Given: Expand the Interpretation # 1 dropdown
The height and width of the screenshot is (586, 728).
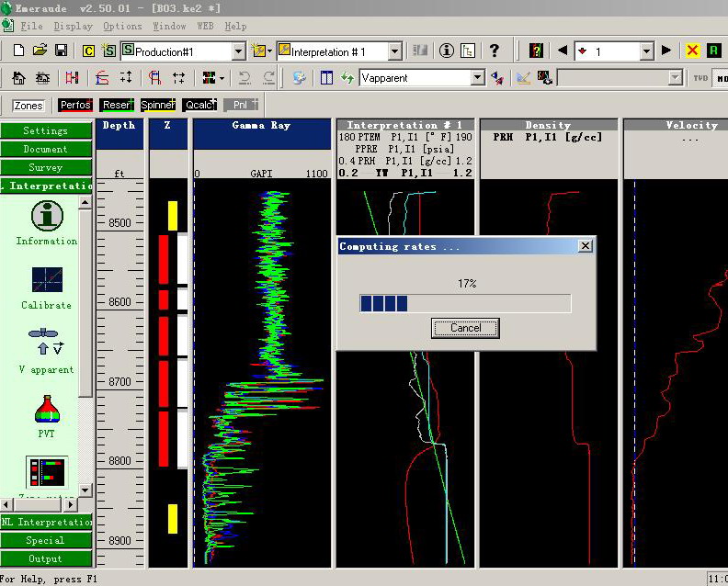Looking at the screenshot, I should pyautogui.click(x=394, y=51).
